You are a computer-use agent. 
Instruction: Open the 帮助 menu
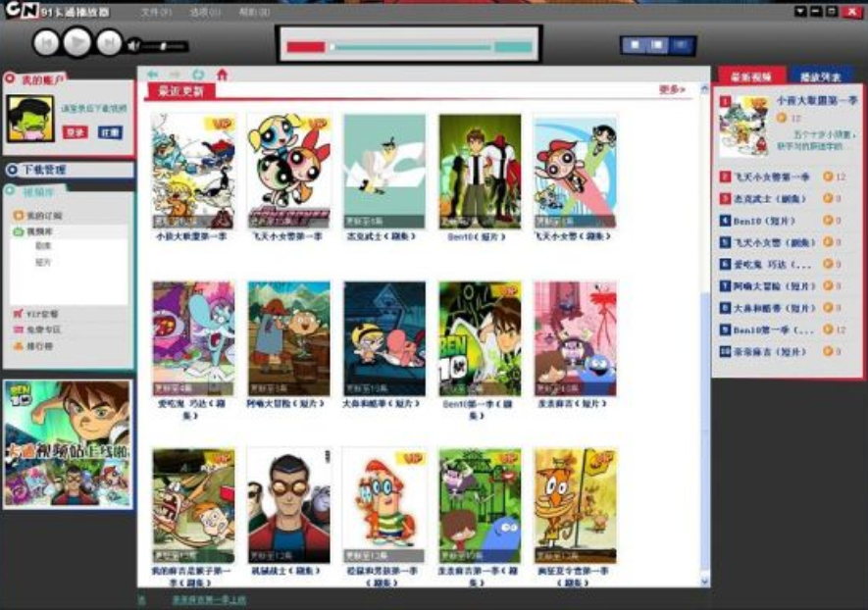pos(254,12)
